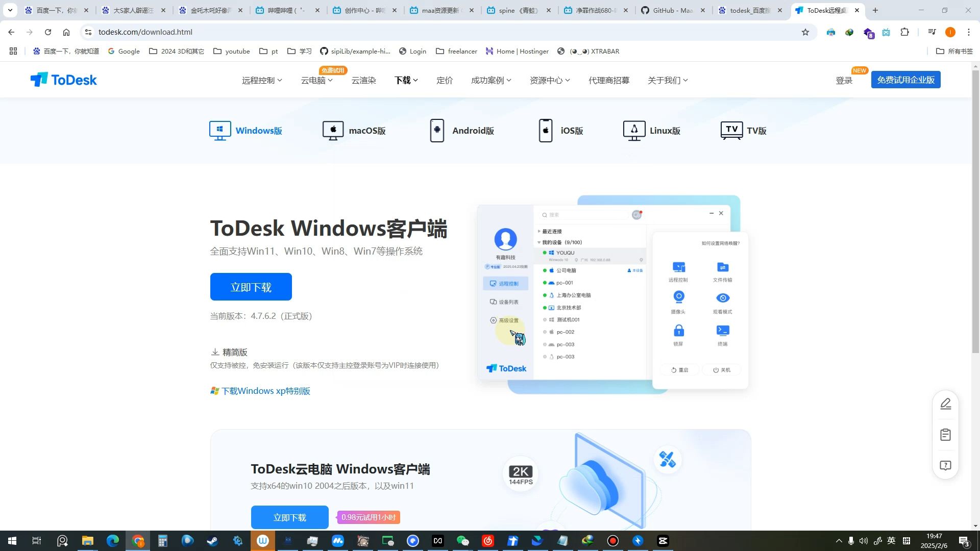Reload the page
Screen dimensions: 980x551
pos(48,32)
